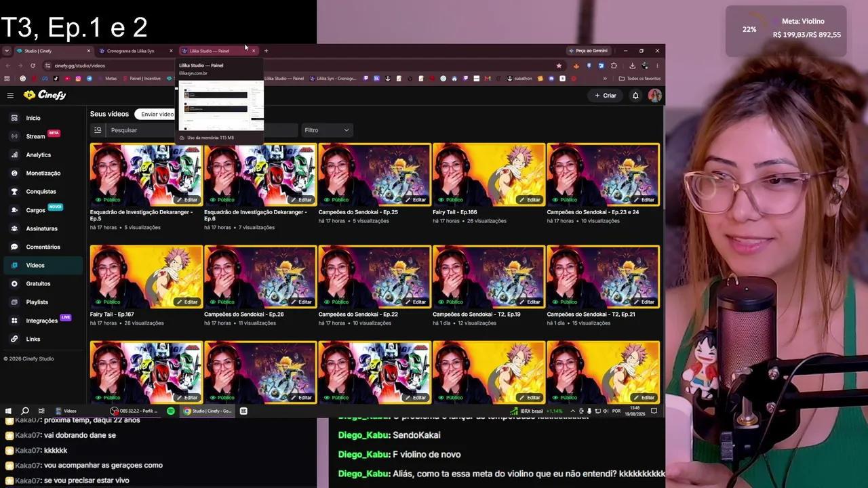Reload the page

pyautogui.click(x=33, y=66)
